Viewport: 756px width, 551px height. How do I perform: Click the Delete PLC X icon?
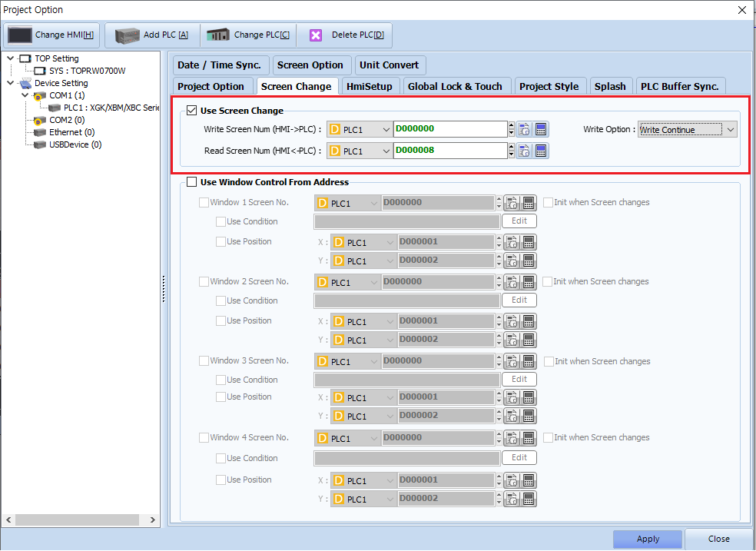[316, 35]
